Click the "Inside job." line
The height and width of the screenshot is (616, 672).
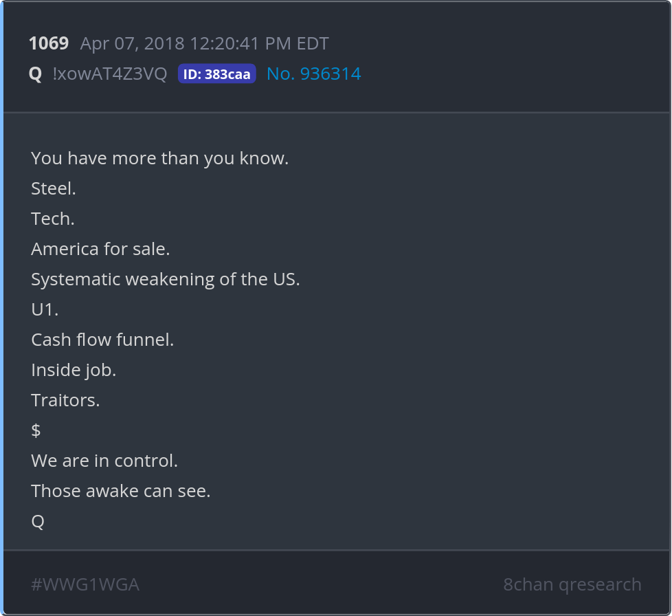[74, 370]
